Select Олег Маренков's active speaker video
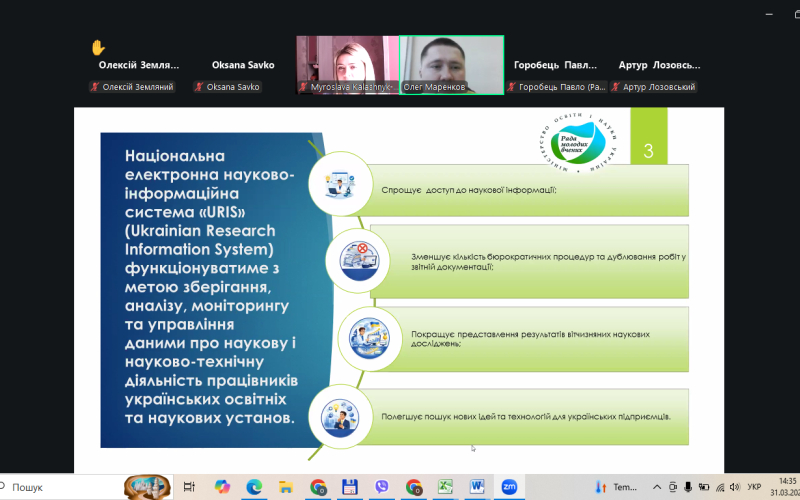Image resolution: width=800 pixels, height=500 pixels. click(452, 65)
